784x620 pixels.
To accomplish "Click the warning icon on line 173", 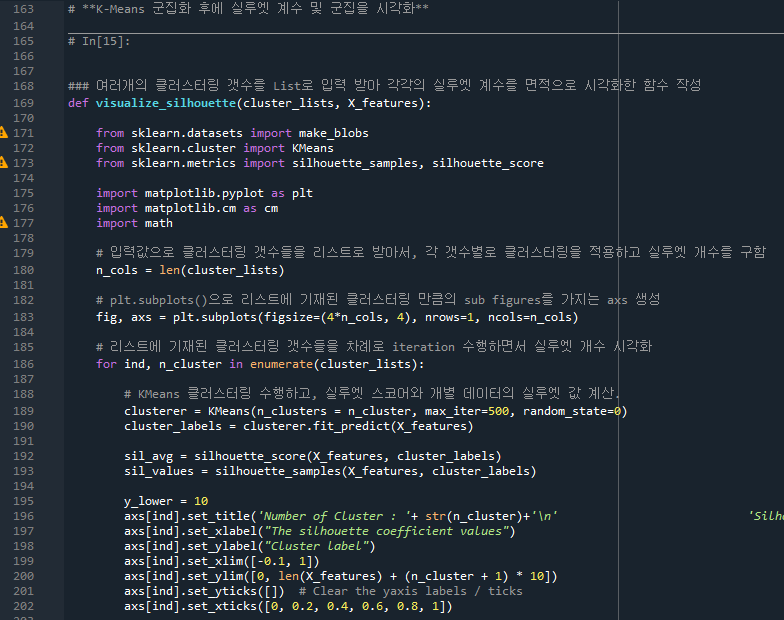I will click(x=4, y=163).
